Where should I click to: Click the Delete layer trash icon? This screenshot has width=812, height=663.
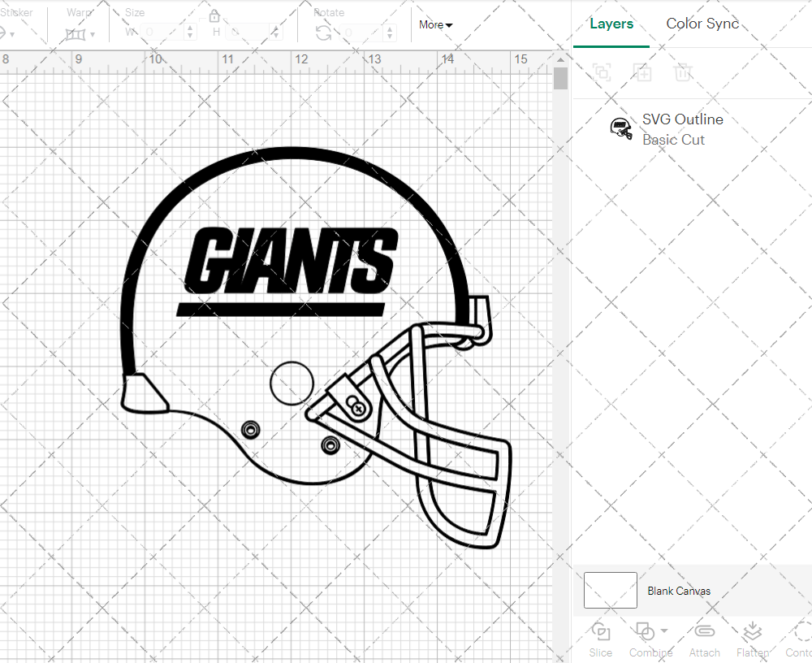pos(684,72)
